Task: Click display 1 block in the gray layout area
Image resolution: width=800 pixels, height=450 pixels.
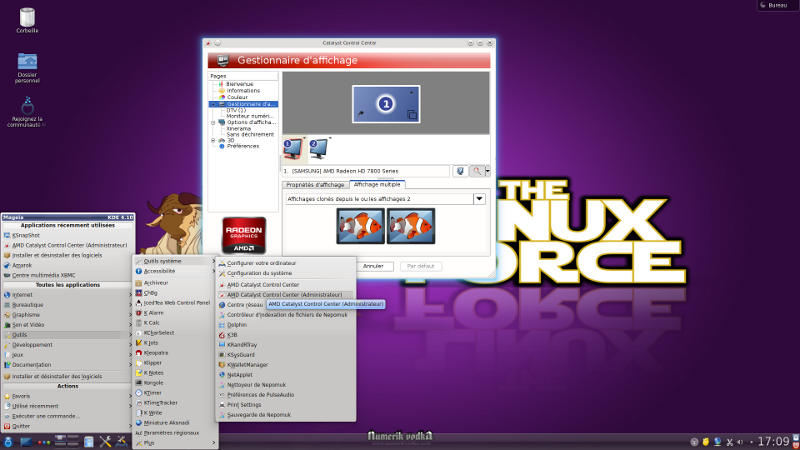Action: pos(386,104)
